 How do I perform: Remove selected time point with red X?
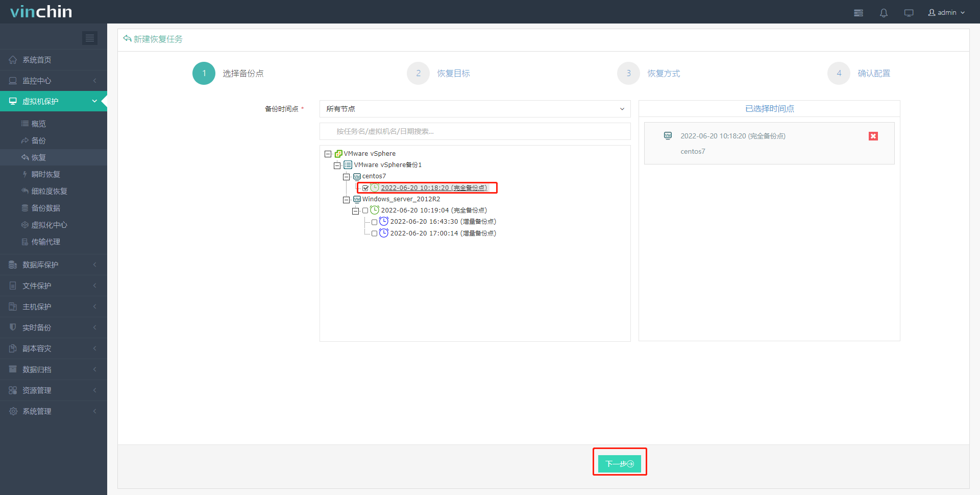coord(873,136)
